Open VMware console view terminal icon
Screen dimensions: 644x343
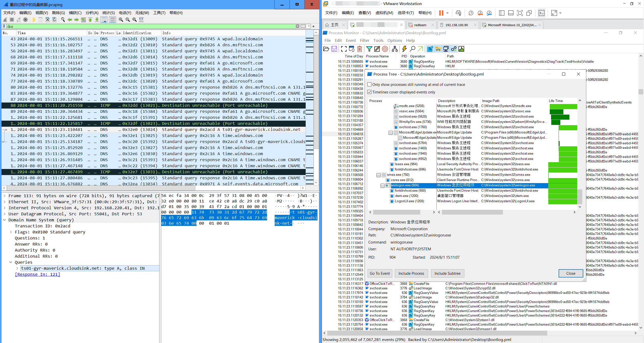pos(541,13)
